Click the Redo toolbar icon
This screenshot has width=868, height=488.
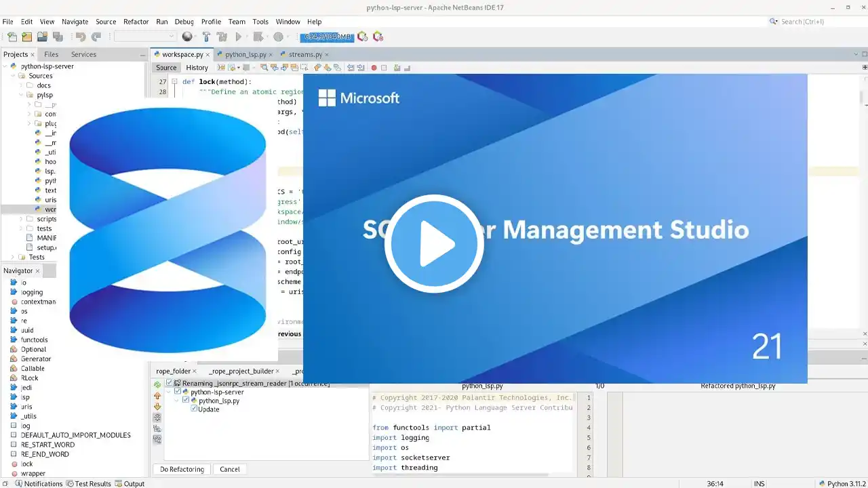(96, 37)
